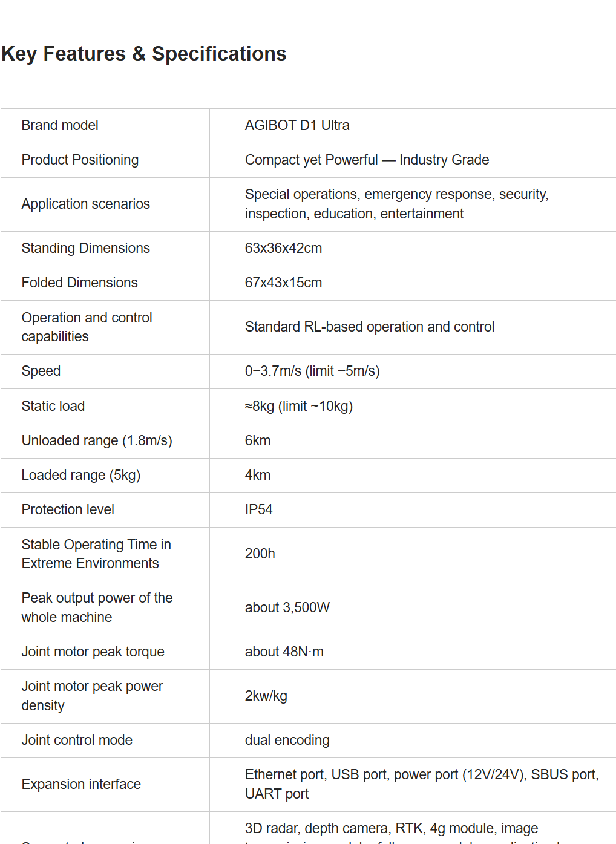Click the 200h stable operating time value
Screen dimensions: 616x844
point(260,554)
